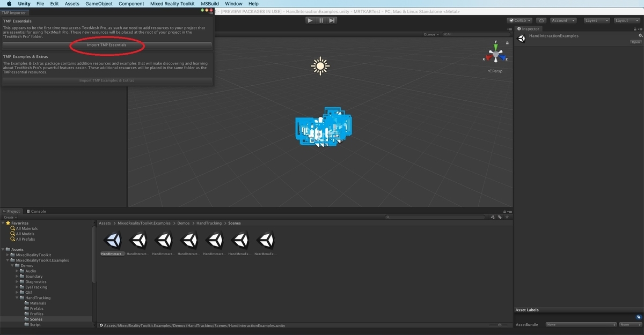Screen dimensions: 644x335
Task: Open the Account dropdown
Action: pyautogui.click(x=562, y=20)
